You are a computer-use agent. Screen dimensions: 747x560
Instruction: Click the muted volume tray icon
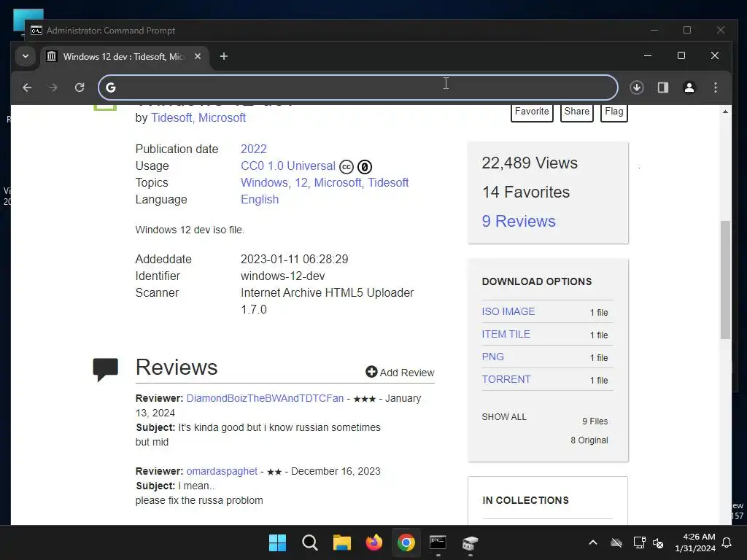tap(659, 542)
